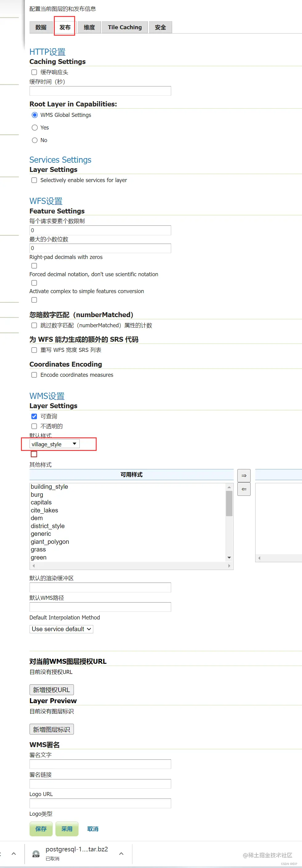Select capitals in available styles list
This screenshot has height=868, width=302.
pos(41,502)
